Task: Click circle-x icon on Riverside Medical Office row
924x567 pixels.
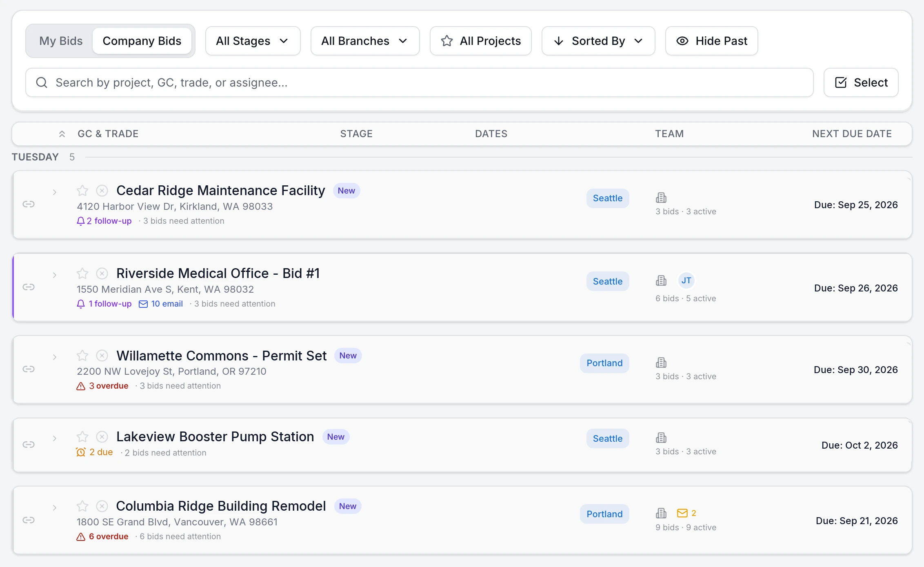Action: 102,273
